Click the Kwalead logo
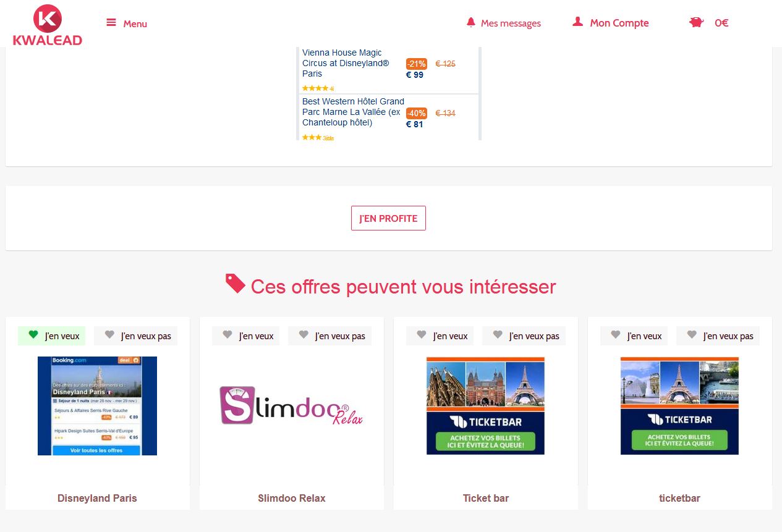This screenshot has height=532, width=782. (47, 25)
